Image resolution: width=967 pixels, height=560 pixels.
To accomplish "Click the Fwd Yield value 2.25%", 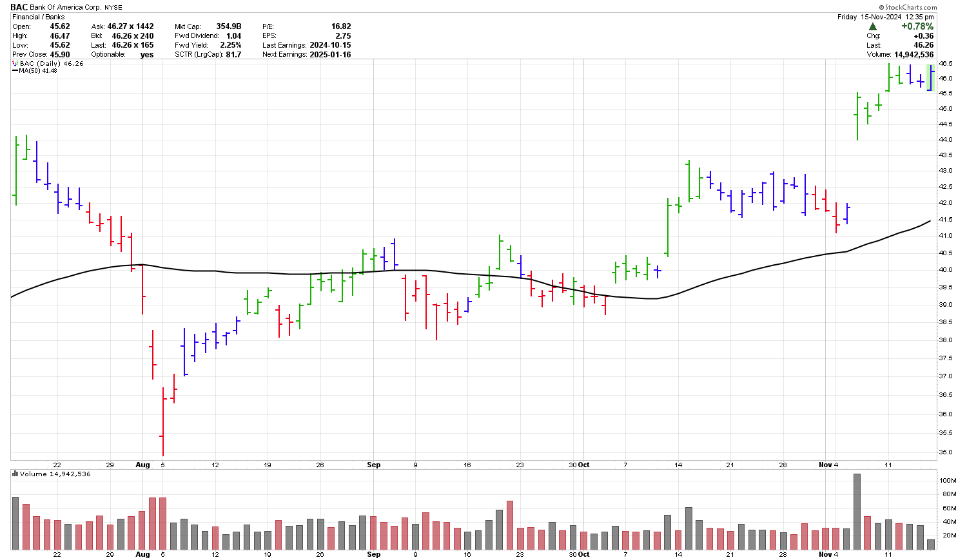I will point(231,45).
